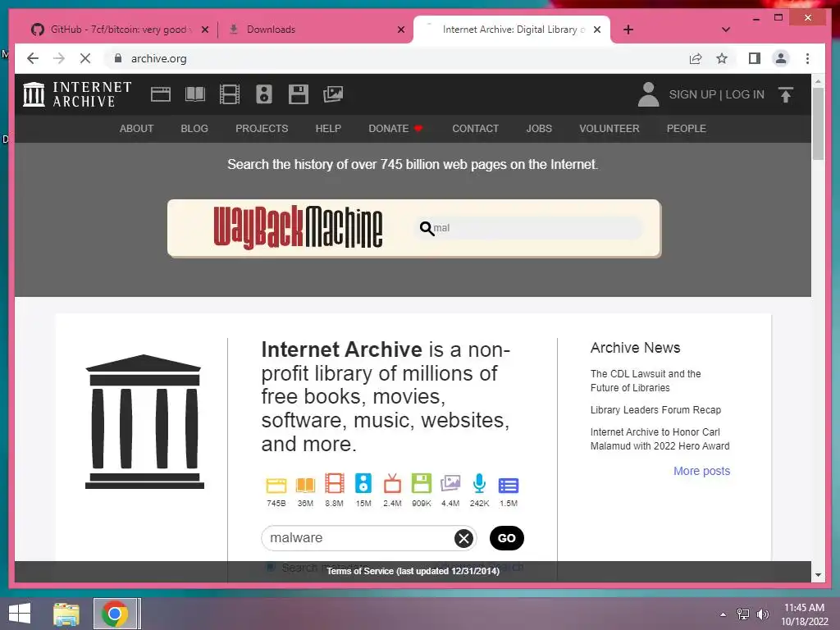Close the GitHub tab
This screenshot has width=840, height=630.
[204, 30]
